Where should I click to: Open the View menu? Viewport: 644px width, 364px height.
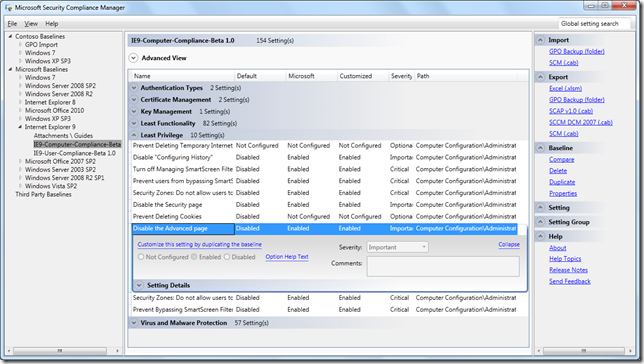click(31, 24)
